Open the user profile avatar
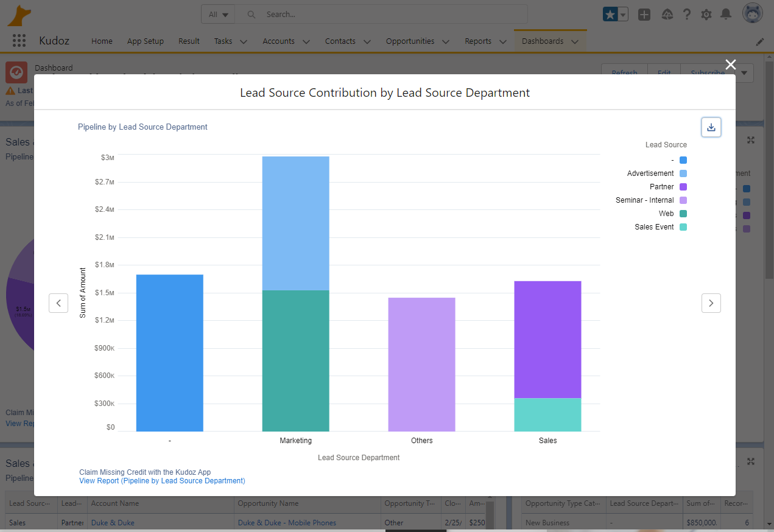 [753, 13]
